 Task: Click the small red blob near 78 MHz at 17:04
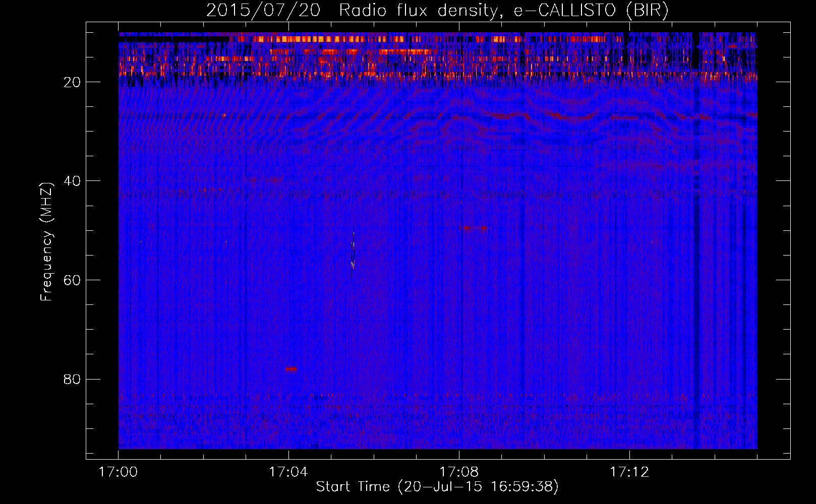[x=291, y=369]
